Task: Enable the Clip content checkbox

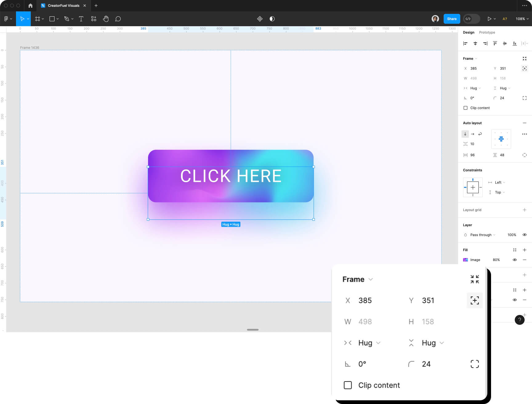Action: [x=465, y=108]
